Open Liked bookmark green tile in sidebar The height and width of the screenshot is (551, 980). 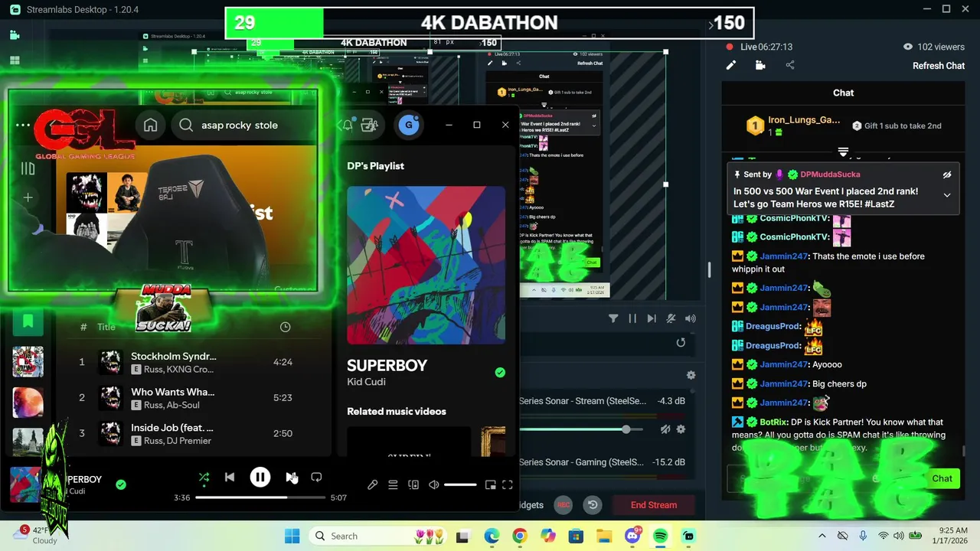pyautogui.click(x=28, y=321)
